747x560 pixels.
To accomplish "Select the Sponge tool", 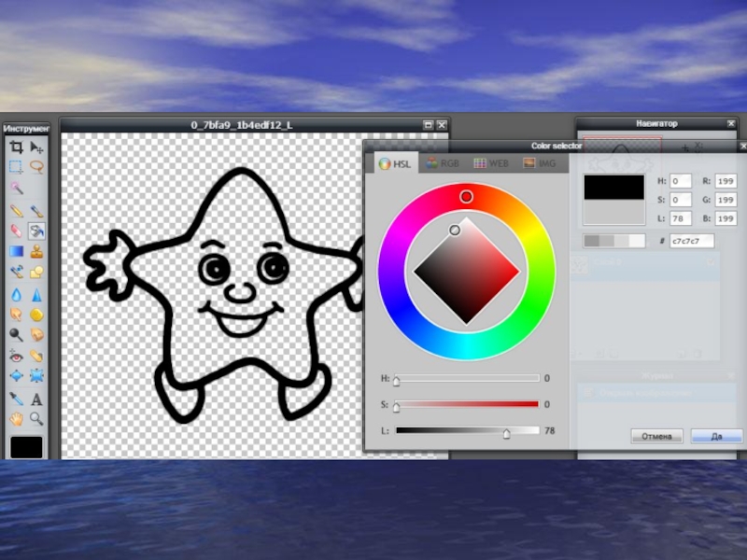I will coord(36,315).
